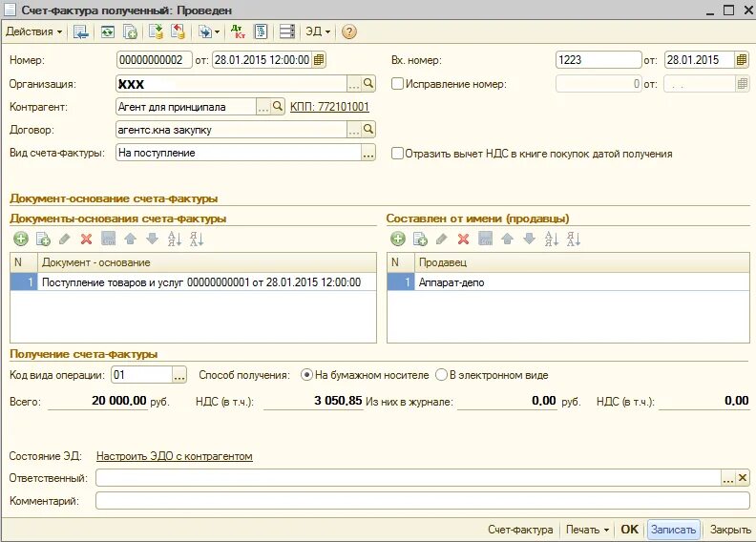
Task: Open the ЭД dropdown menu
Action: click(x=318, y=31)
